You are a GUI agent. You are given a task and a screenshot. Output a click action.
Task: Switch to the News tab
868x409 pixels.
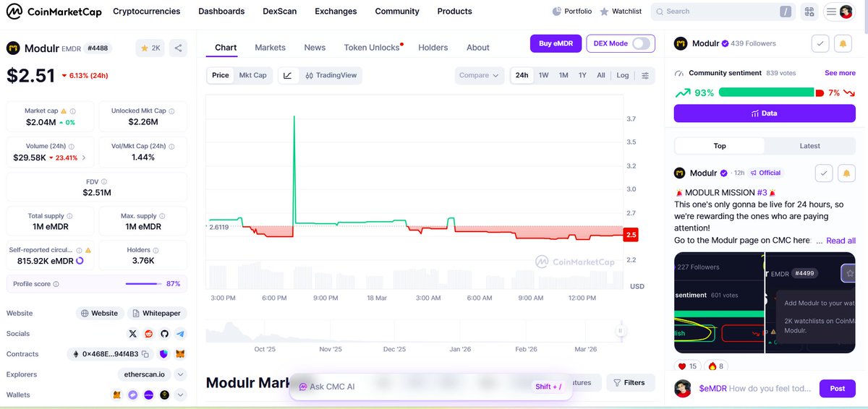315,48
